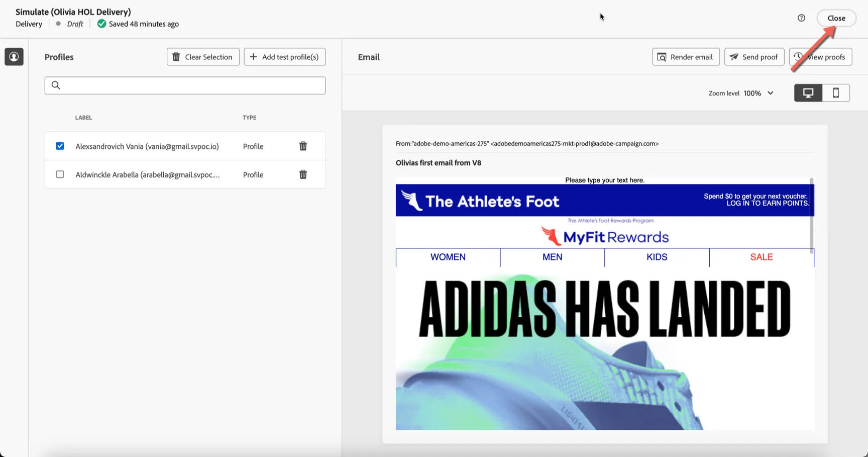Select the Alexsandrovich Vania label text

tap(147, 146)
